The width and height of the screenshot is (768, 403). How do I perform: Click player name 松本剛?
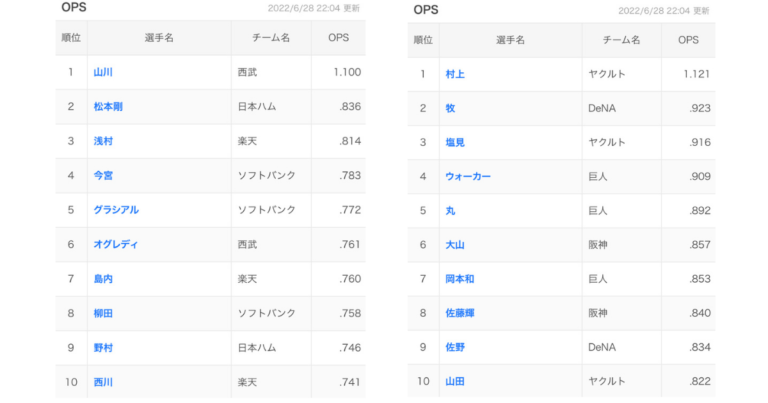(x=108, y=107)
